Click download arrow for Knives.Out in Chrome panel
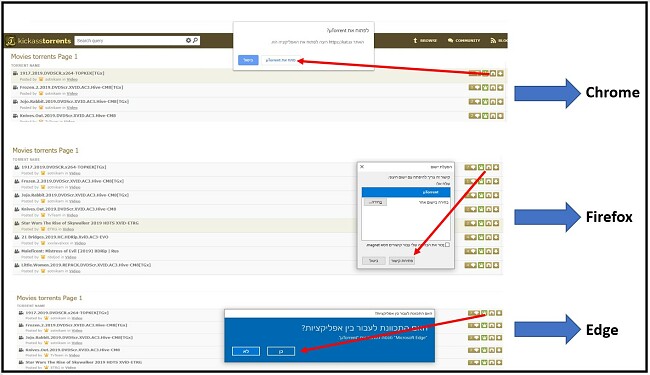The image size is (650, 375). (x=500, y=116)
